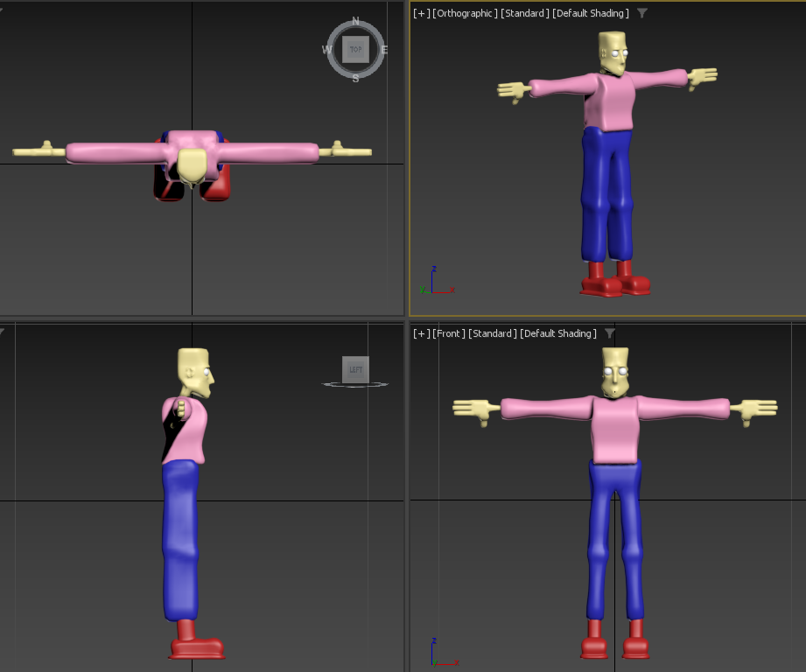
Task: Open Default Shading menu in Front viewport
Action: 557,333
